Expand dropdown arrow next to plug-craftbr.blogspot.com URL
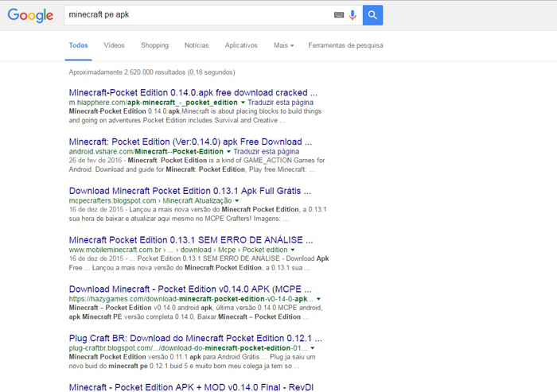 click(x=312, y=348)
